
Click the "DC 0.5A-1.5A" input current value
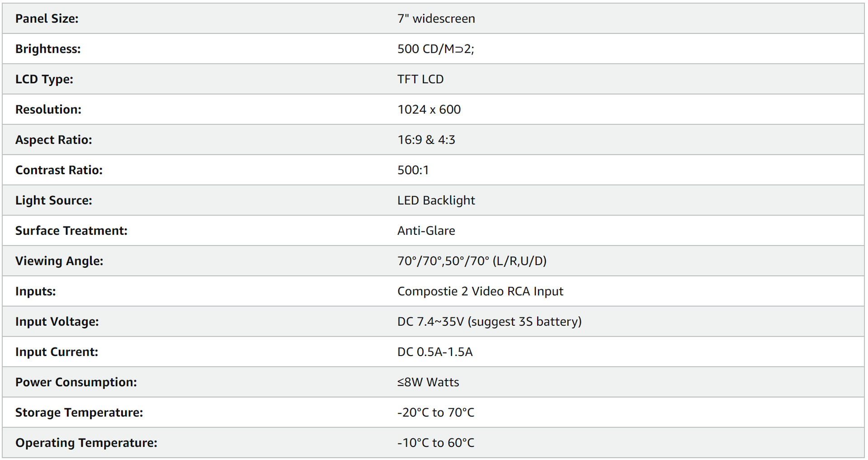[x=434, y=352]
